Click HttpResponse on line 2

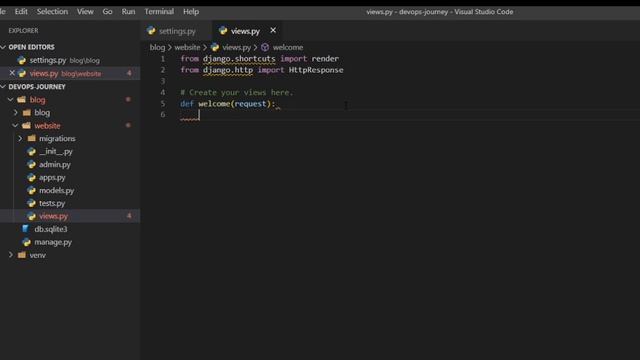[x=316, y=70]
